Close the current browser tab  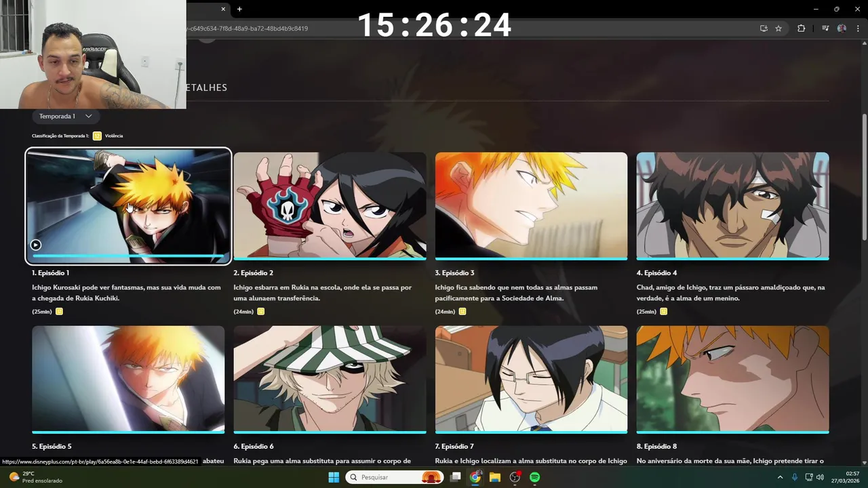pos(223,9)
